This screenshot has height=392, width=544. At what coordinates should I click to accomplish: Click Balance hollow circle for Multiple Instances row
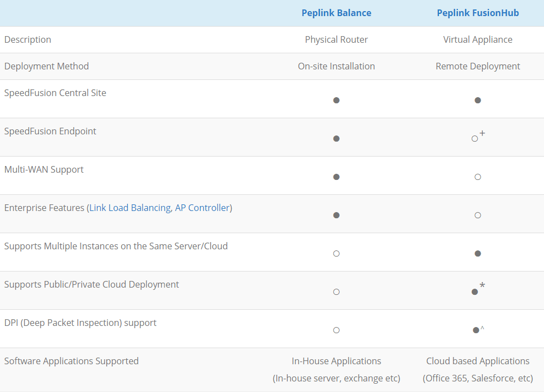coord(336,254)
